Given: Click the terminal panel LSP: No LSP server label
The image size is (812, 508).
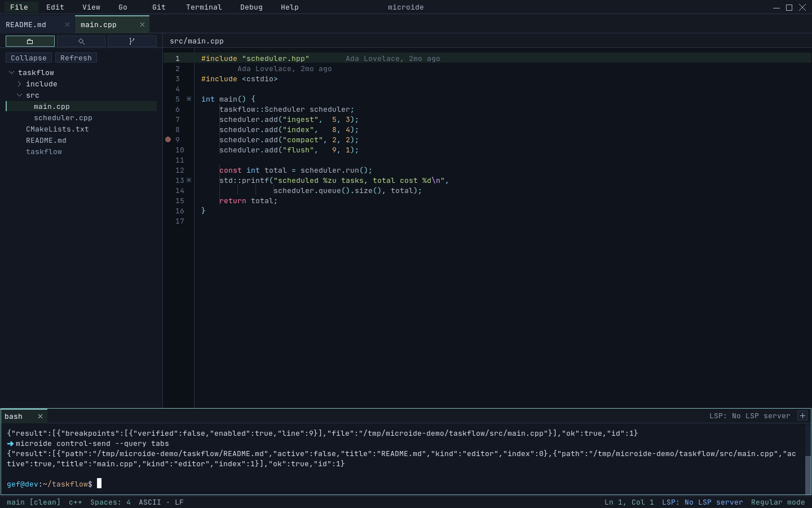Looking at the screenshot, I should point(750,416).
